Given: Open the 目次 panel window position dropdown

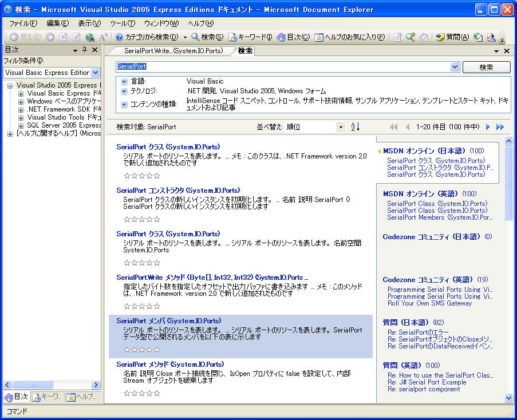Looking at the screenshot, I should pyautogui.click(x=75, y=50).
